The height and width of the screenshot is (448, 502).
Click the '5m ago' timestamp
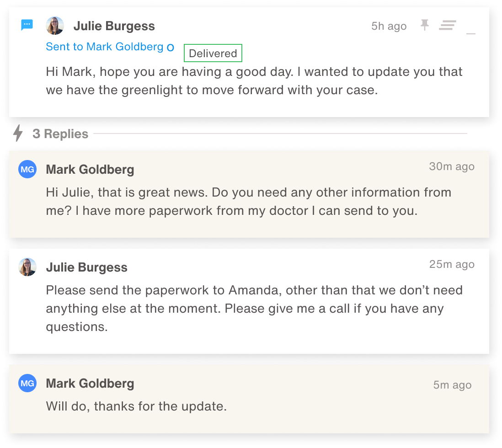[452, 385]
